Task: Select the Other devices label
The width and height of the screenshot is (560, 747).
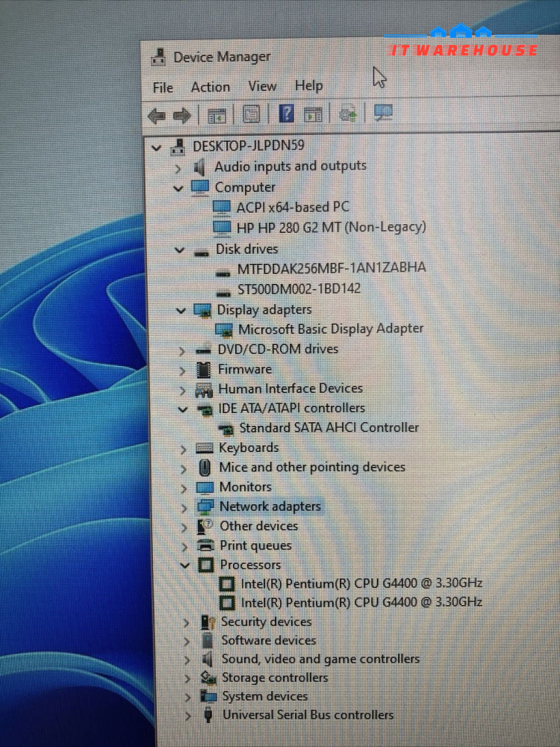Action: [258, 526]
